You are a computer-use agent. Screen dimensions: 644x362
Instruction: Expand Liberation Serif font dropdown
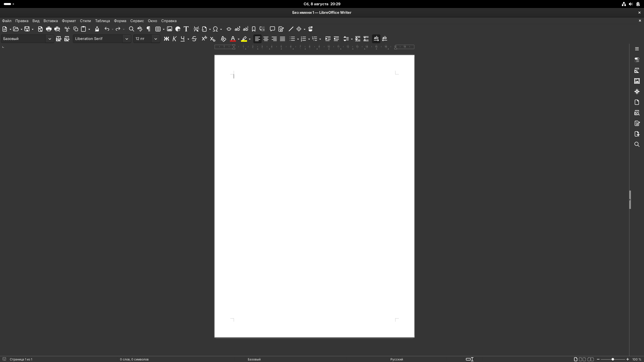click(x=127, y=39)
